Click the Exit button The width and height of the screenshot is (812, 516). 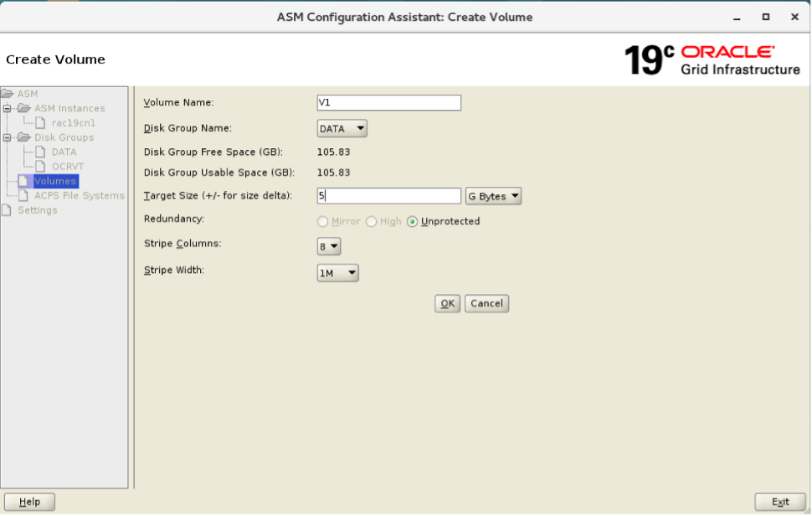780,502
